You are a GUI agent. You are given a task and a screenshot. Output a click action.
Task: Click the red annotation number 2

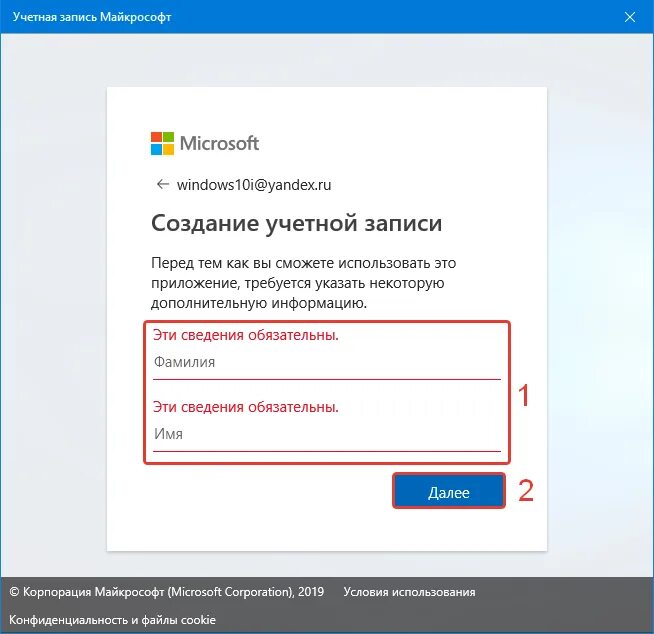coord(526,491)
